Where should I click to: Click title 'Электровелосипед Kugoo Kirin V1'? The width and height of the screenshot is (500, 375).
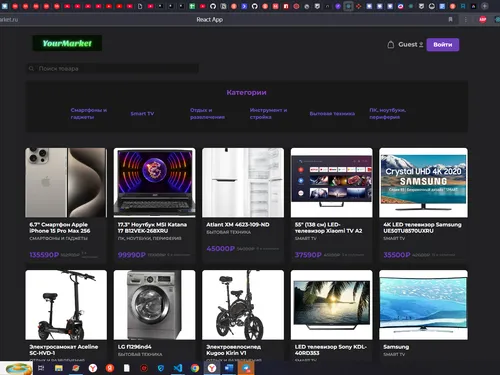click(234, 350)
